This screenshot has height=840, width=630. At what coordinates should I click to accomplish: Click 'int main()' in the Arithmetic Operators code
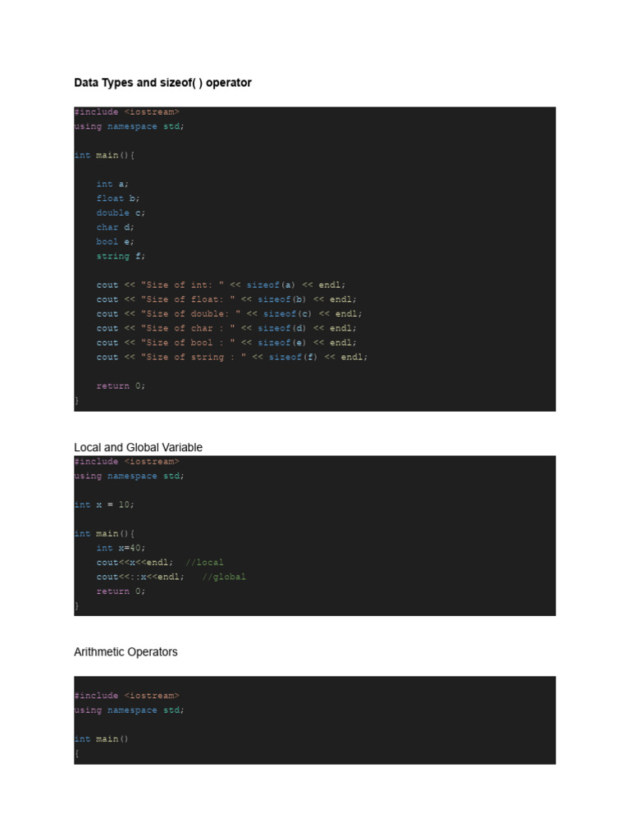click(x=102, y=739)
